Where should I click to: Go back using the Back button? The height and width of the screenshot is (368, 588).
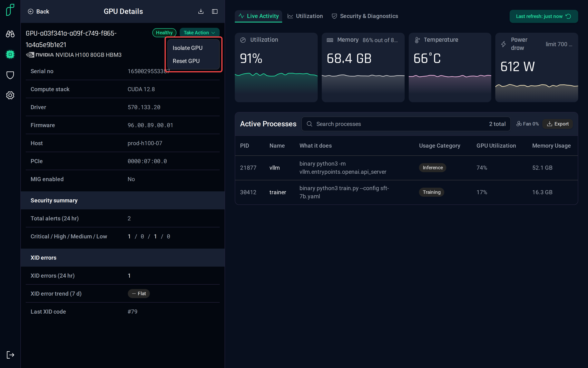(x=38, y=11)
